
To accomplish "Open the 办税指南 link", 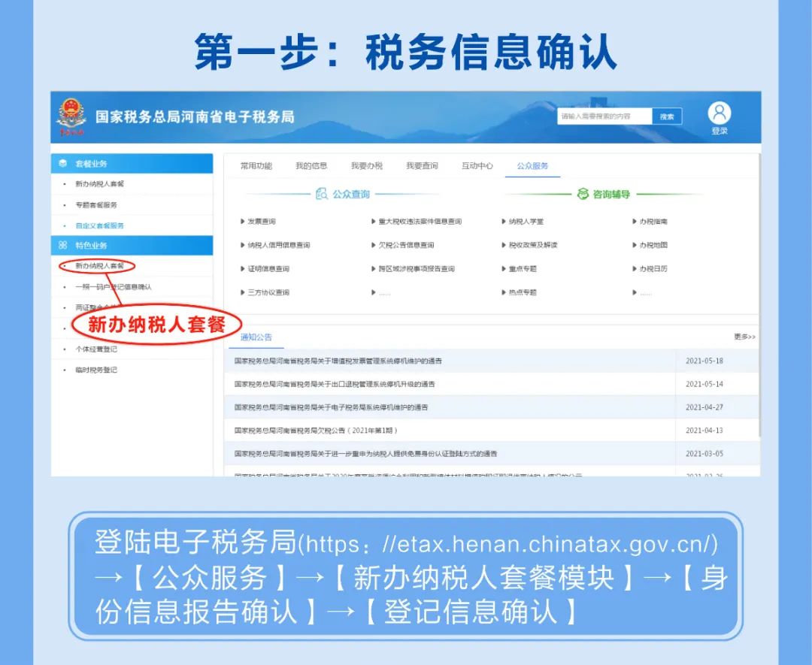I will coord(653,222).
